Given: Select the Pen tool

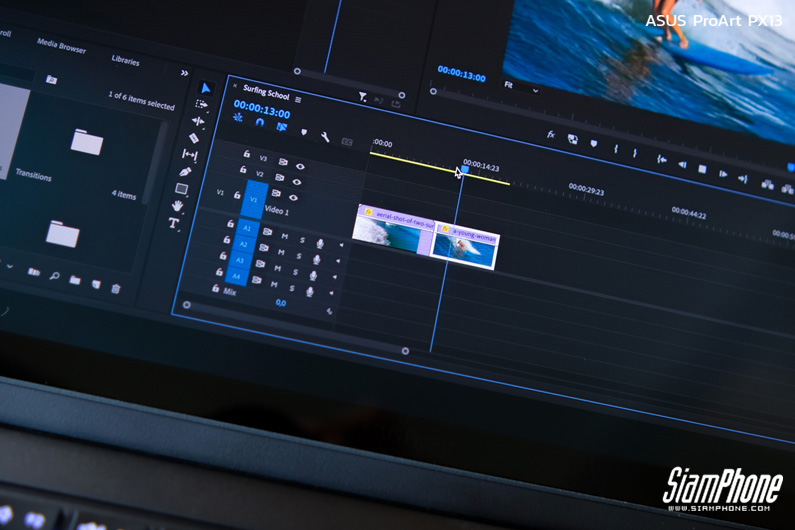Looking at the screenshot, I should pos(185,172).
